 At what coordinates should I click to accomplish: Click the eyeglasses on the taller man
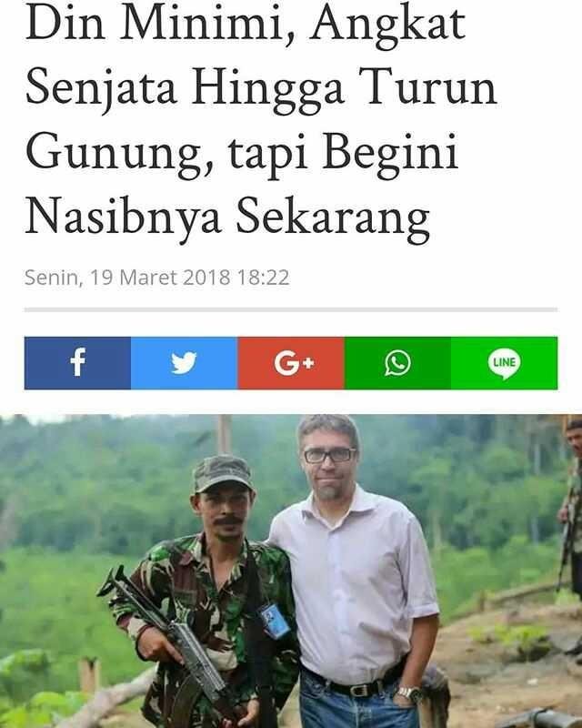coord(330,456)
